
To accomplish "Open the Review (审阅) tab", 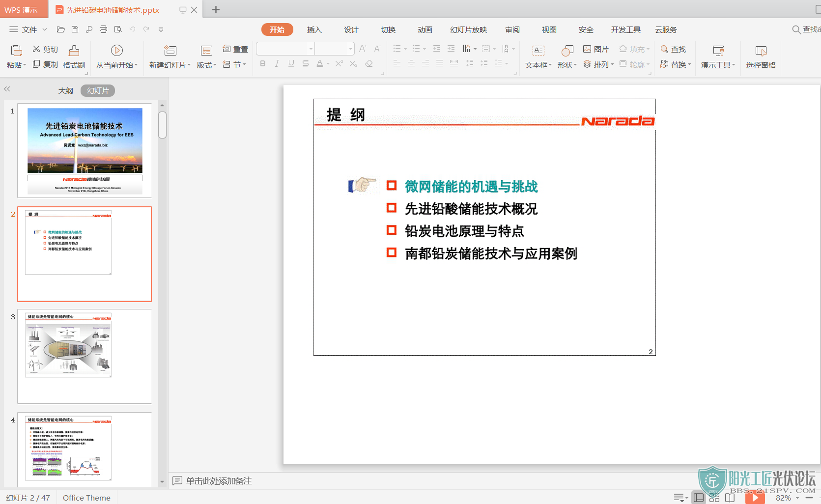I will (512, 29).
